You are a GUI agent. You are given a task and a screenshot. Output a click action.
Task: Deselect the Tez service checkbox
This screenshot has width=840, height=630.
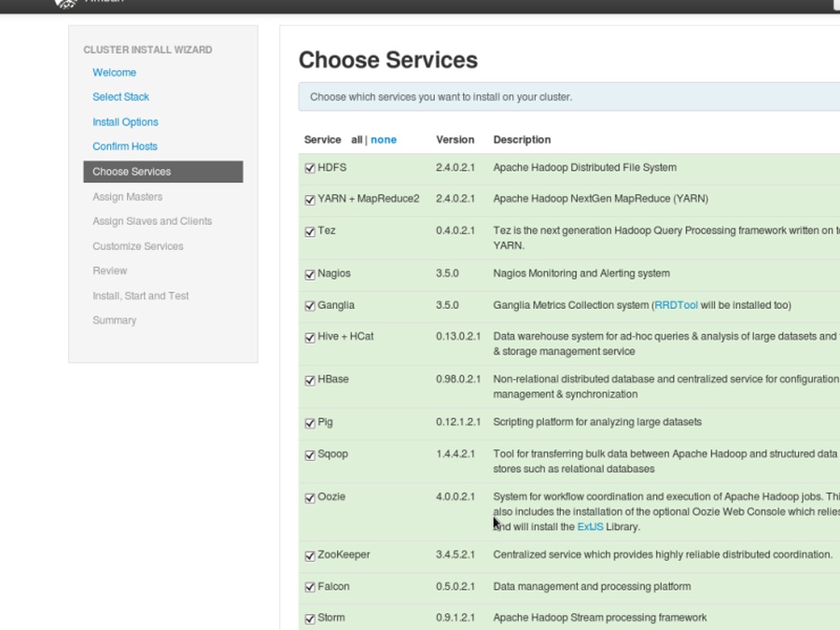point(310,231)
